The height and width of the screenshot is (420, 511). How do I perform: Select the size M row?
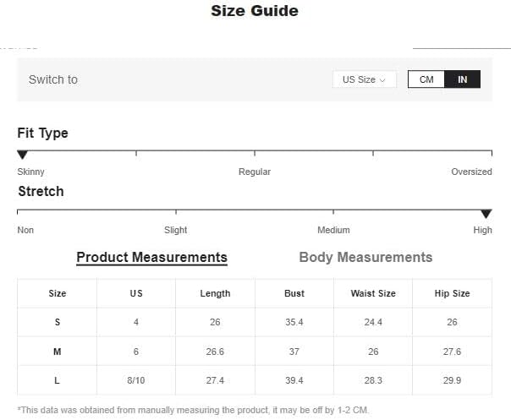(x=255, y=352)
